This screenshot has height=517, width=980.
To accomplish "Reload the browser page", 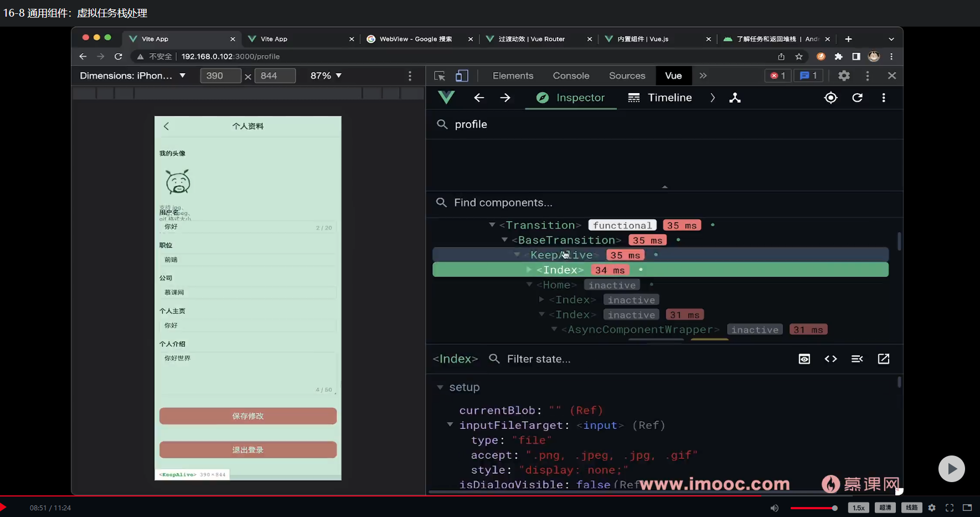I will (x=118, y=57).
